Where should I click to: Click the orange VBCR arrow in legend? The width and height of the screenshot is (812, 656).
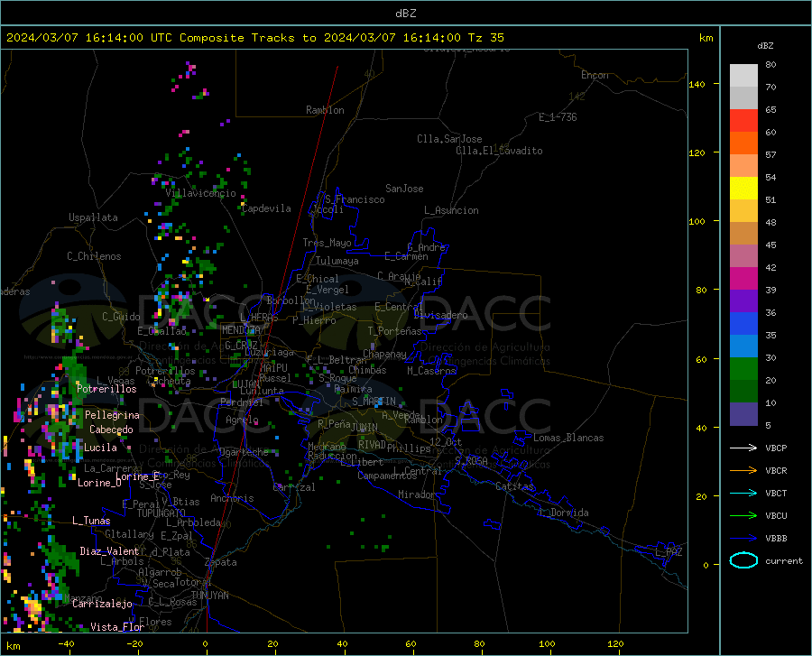click(x=743, y=471)
